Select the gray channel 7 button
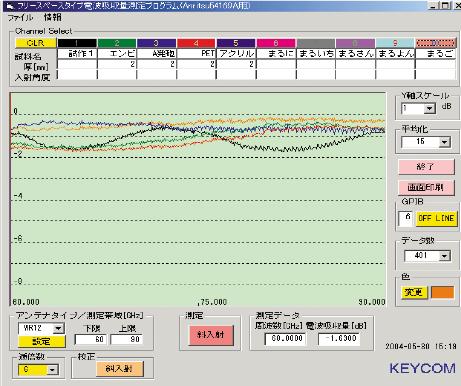461x386 pixels. click(x=316, y=43)
